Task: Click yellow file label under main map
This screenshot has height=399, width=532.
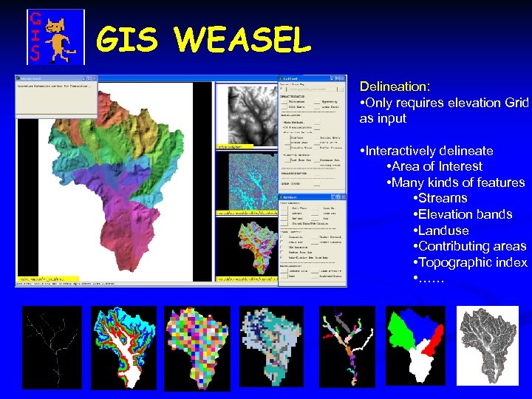Action: point(48,279)
